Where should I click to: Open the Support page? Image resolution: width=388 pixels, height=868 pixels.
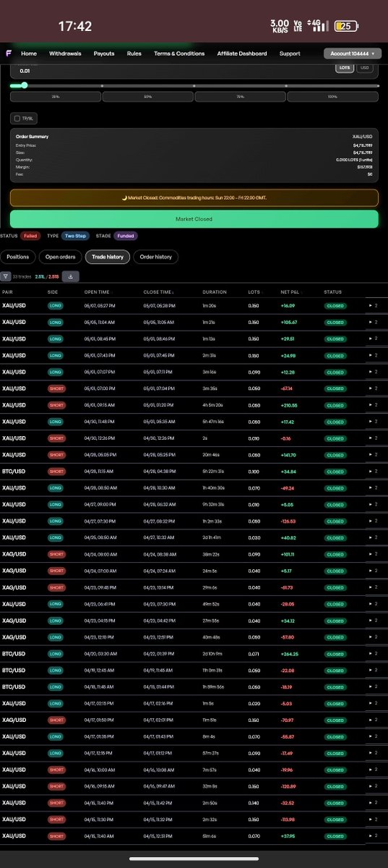(x=290, y=54)
